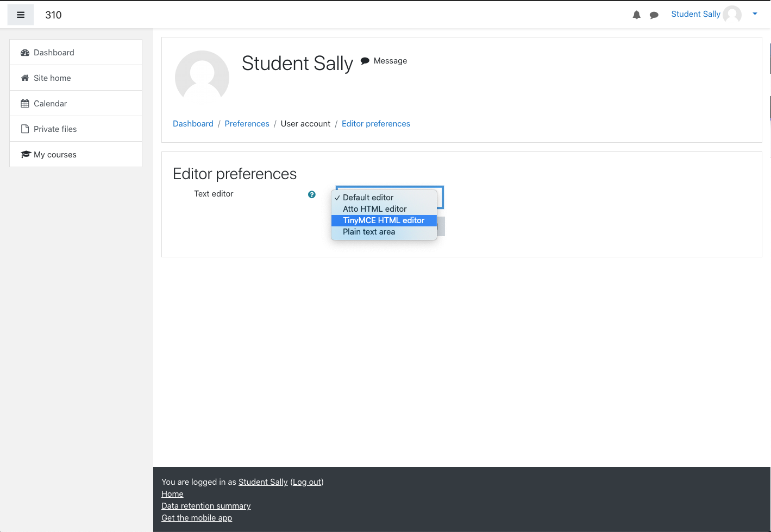Expand the user menu arrow
The image size is (771, 532).
click(x=755, y=14)
